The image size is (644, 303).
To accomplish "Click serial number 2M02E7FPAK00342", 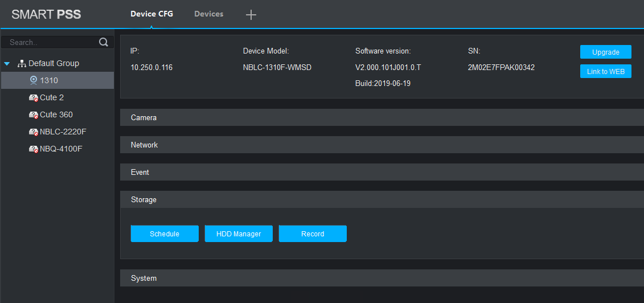I will tap(501, 68).
